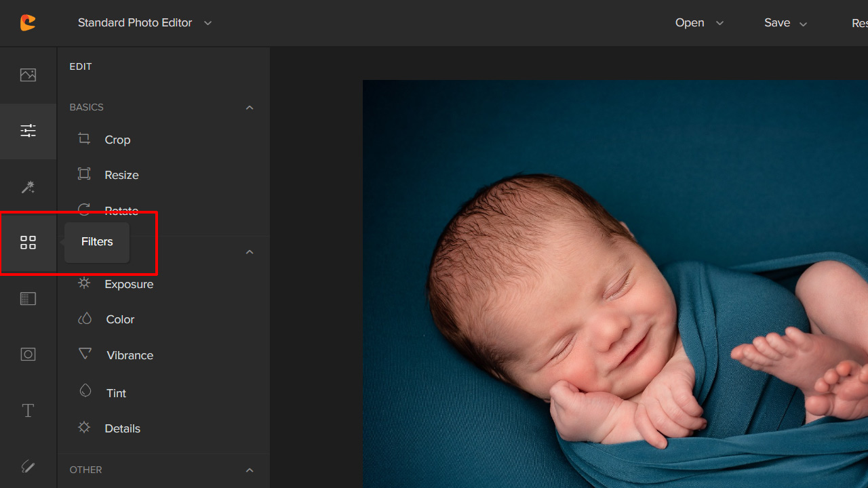Open the Color adjustment option
The height and width of the screenshot is (488, 868).
tap(120, 319)
